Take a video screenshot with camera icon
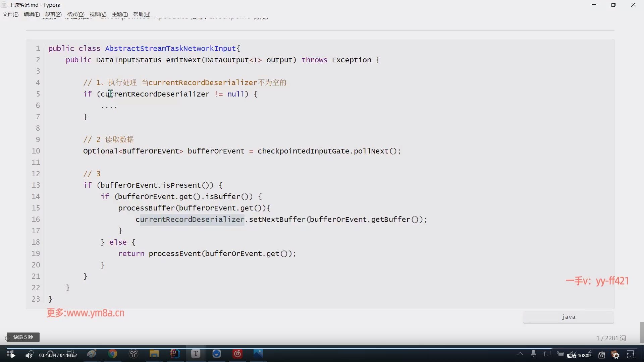Viewport: 644px width, 362px height. click(x=602, y=355)
